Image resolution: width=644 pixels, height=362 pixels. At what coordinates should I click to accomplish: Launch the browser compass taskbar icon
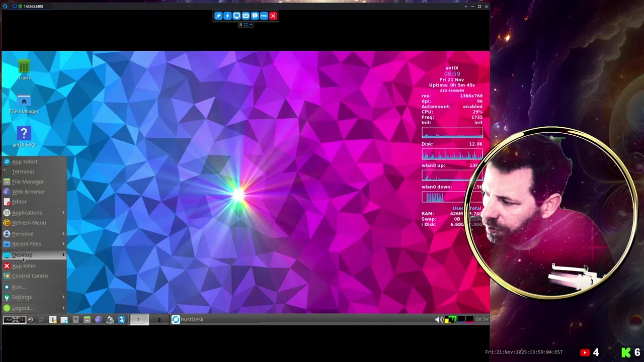pyautogui.click(x=98, y=319)
